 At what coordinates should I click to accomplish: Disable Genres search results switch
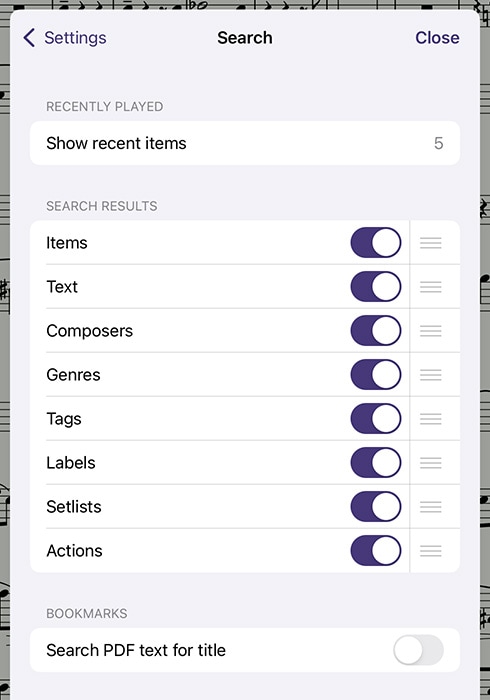[376, 375]
